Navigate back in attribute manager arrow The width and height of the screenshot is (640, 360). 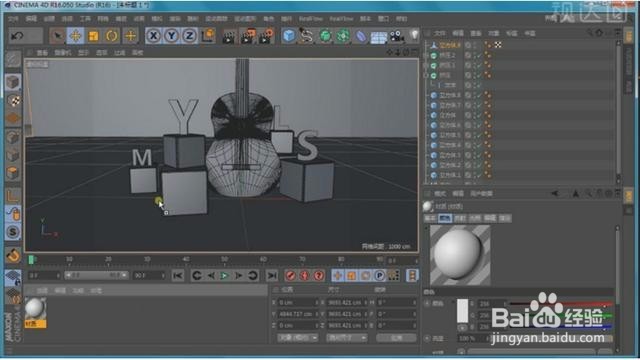point(555,193)
